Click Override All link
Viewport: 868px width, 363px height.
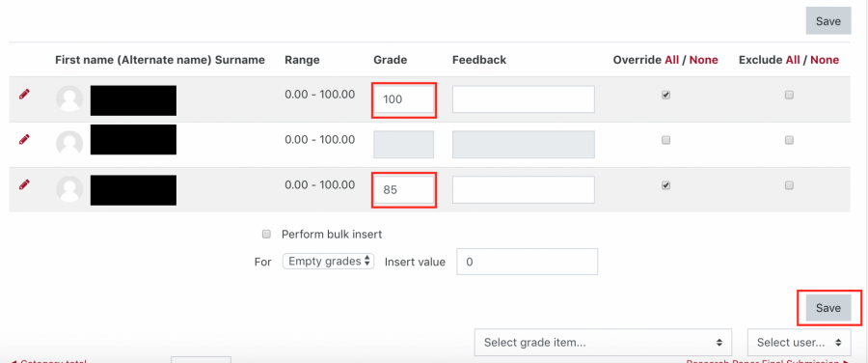point(672,60)
